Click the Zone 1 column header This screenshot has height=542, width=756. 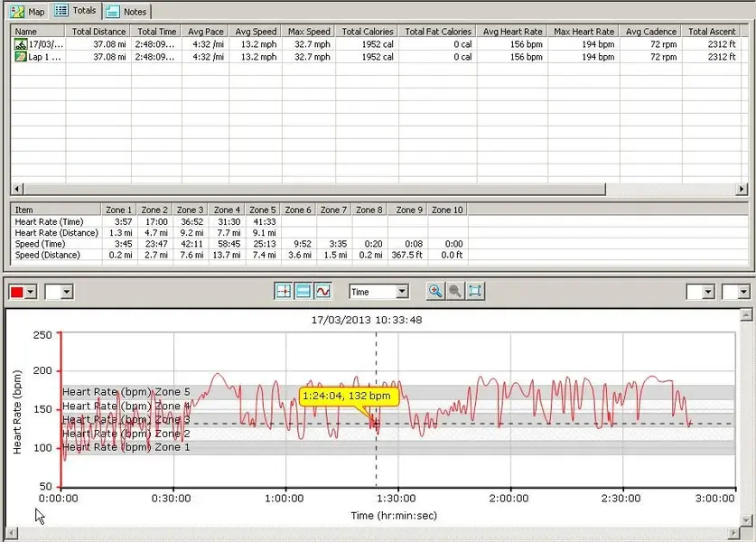(x=118, y=210)
